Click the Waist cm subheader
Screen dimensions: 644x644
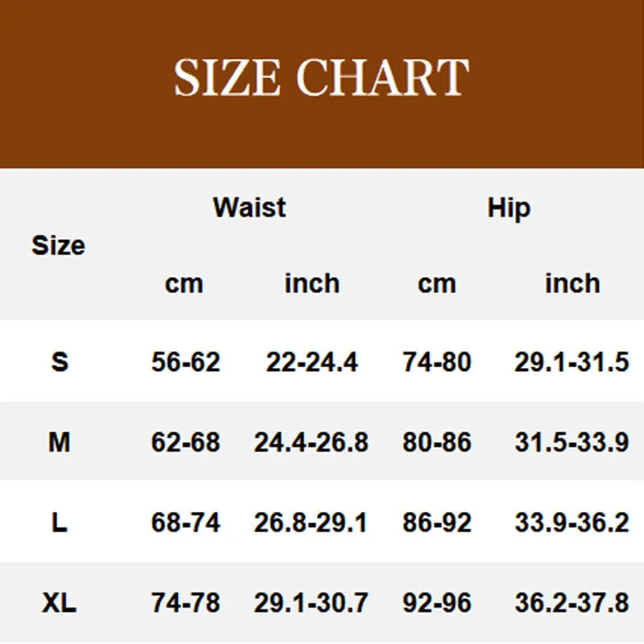[x=184, y=284]
